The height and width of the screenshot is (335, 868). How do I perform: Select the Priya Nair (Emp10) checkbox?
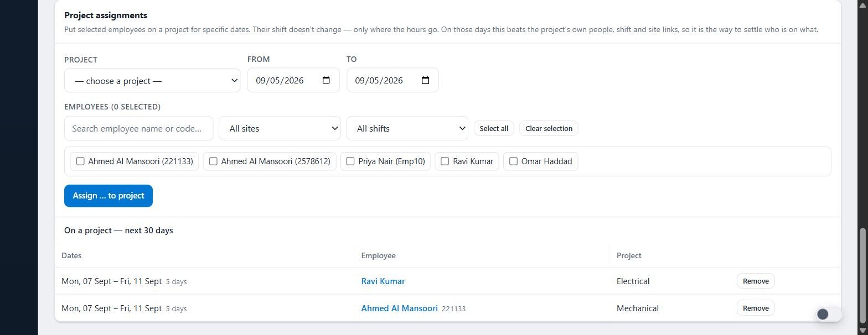pos(350,161)
